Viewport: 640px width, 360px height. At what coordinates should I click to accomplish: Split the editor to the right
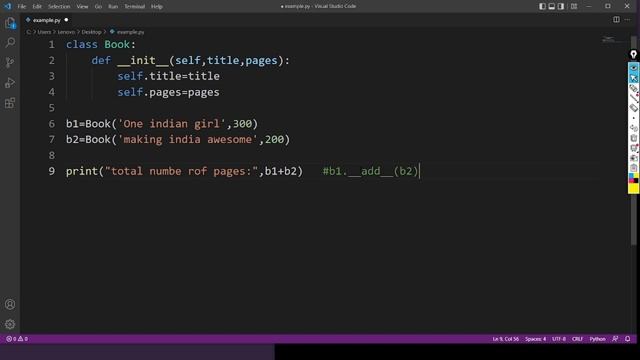pyautogui.click(x=616, y=20)
